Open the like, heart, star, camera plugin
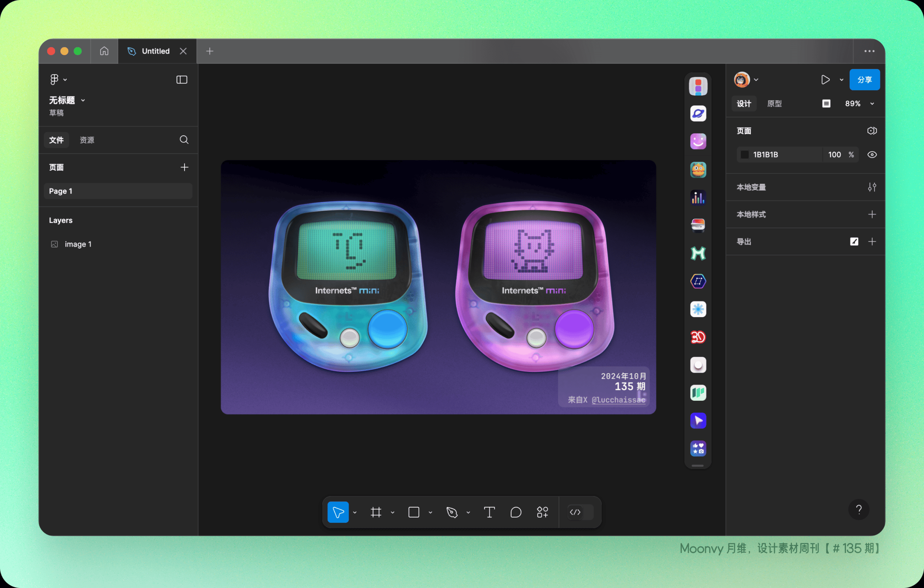The height and width of the screenshot is (588, 924). (x=698, y=448)
